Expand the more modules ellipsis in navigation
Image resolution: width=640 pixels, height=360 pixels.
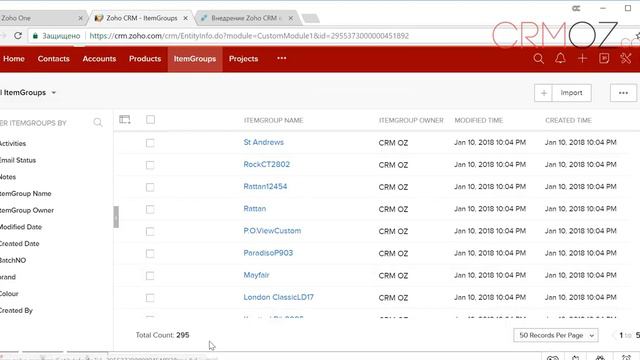point(282,58)
